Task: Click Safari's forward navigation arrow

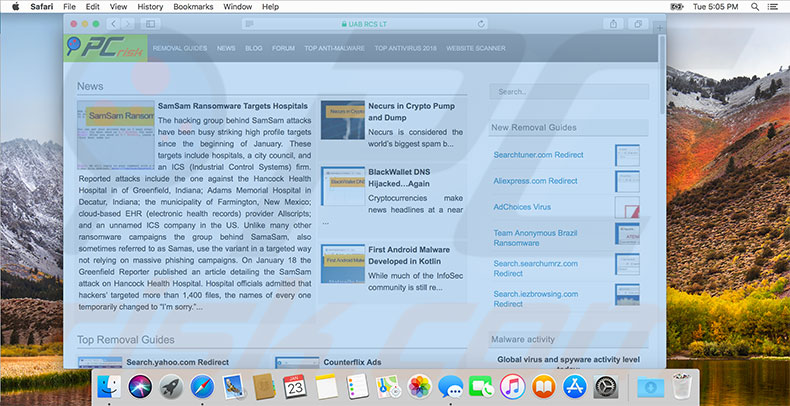Action: click(127, 24)
